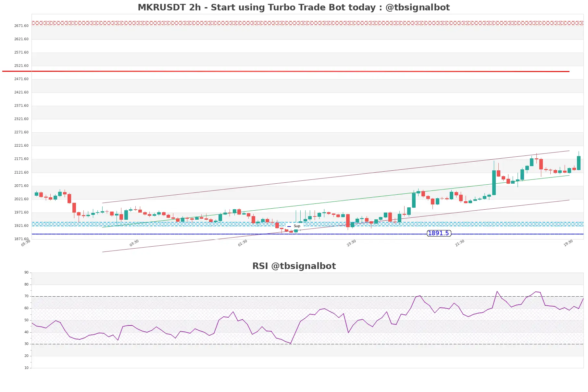Click the 2171.60 price axis label
Screen dimensions: 588x392
21,159
